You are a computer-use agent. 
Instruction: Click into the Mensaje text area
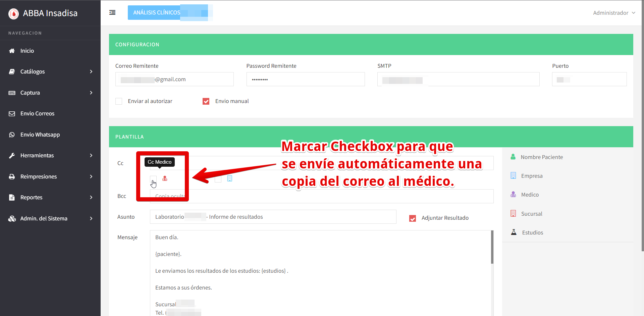[320, 273]
